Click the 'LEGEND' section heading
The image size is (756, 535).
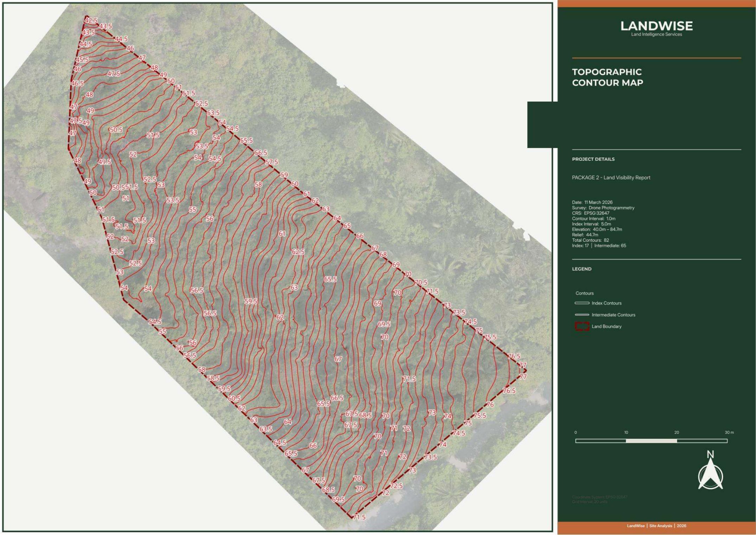click(582, 269)
